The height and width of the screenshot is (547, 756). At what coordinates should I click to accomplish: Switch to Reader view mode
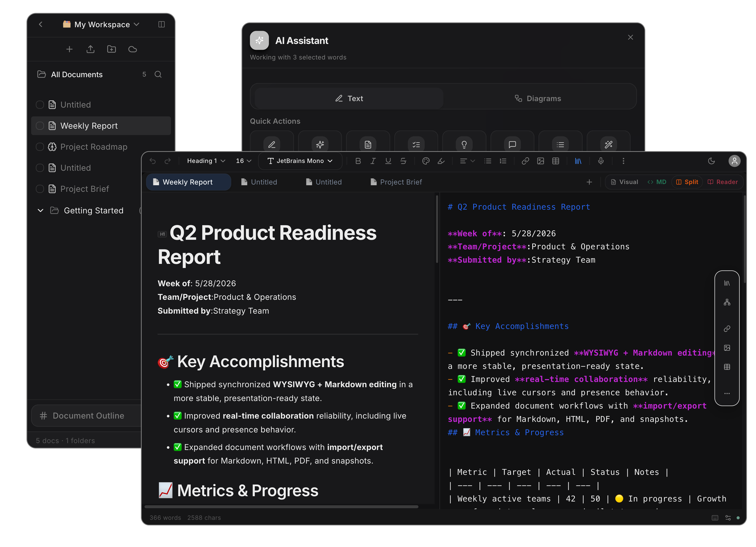(723, 182)
